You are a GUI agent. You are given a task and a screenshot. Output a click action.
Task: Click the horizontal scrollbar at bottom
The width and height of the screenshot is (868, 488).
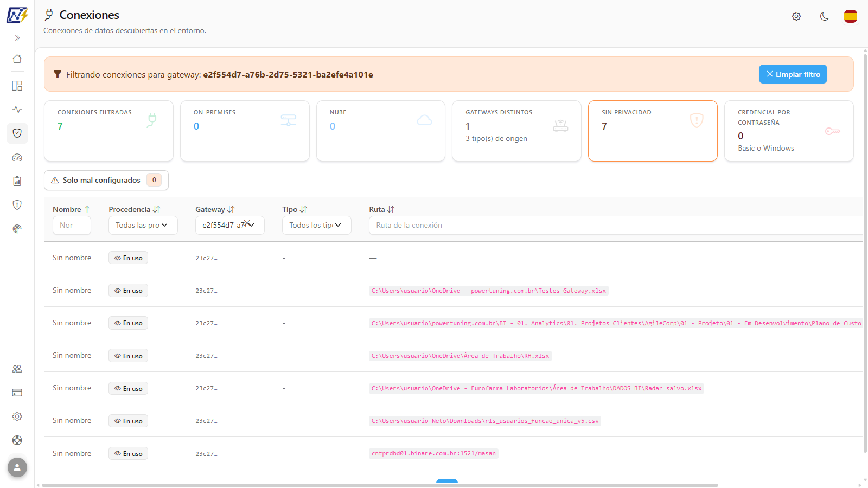click(380, 485)
